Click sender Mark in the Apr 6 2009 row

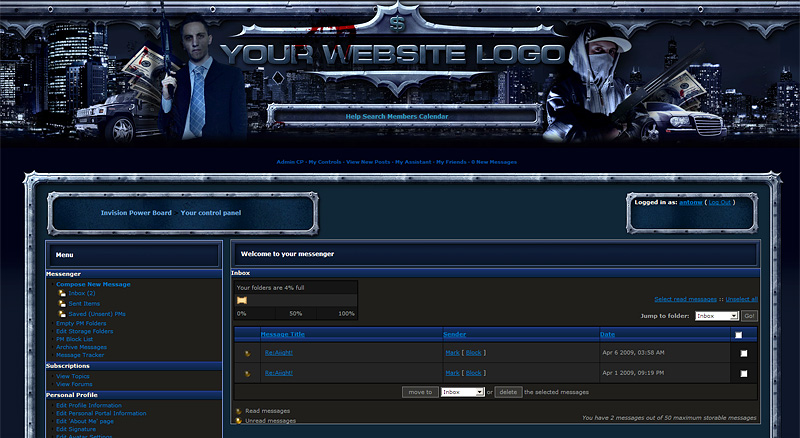pos(452,353)
